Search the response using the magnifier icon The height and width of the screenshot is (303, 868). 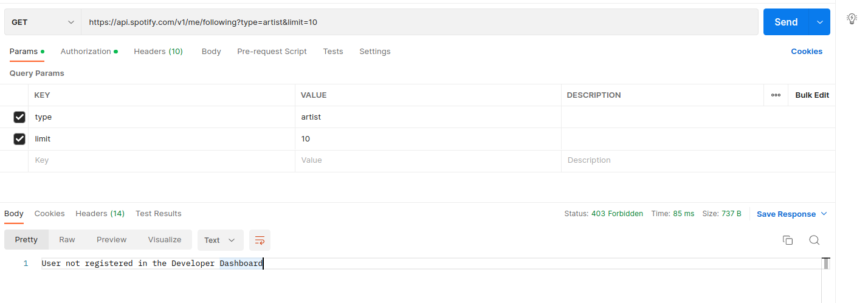pyautogui.click(x=815, y=240)
